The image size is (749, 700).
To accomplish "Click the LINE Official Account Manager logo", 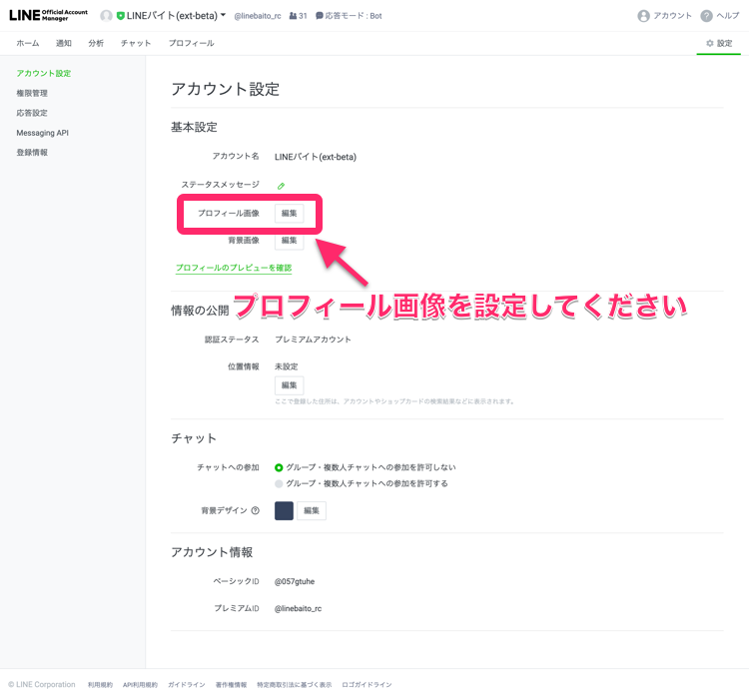I will (x=48, y=15).
